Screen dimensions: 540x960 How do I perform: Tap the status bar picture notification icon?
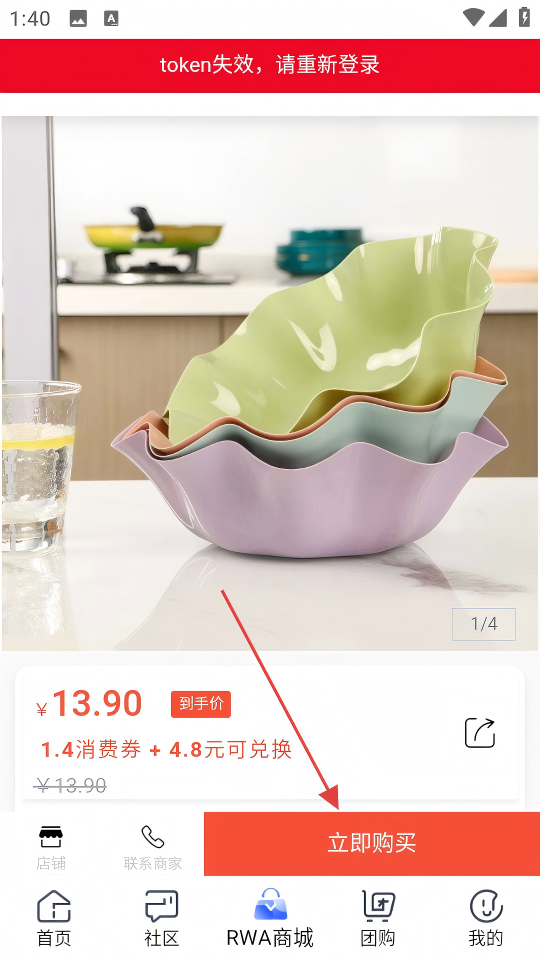click(78, 19)
